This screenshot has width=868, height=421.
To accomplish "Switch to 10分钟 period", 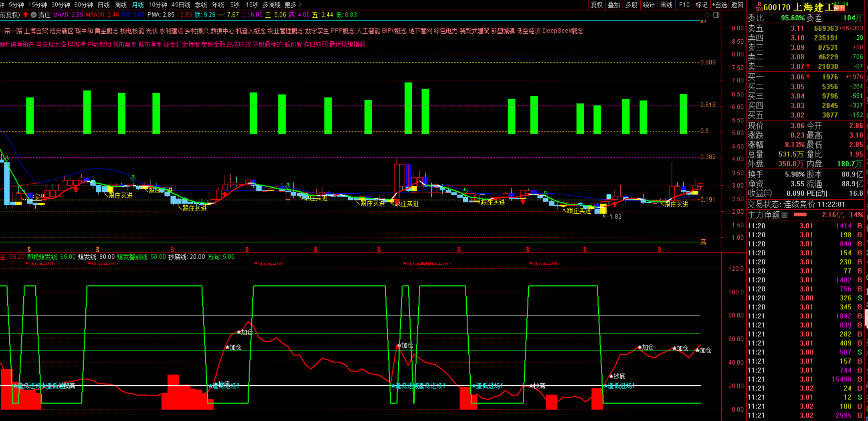I will [x=158, y=5].
